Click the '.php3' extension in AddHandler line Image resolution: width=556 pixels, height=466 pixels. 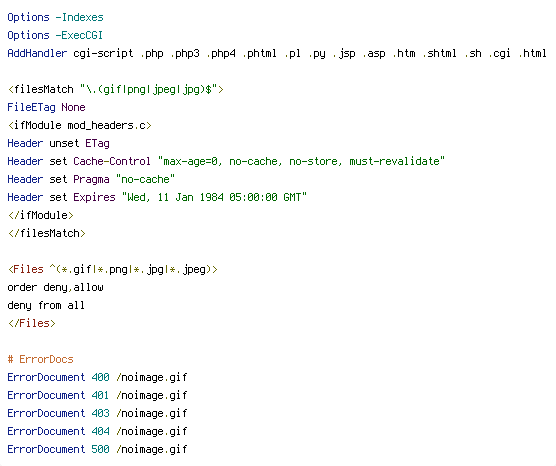(x=185, y=54)
